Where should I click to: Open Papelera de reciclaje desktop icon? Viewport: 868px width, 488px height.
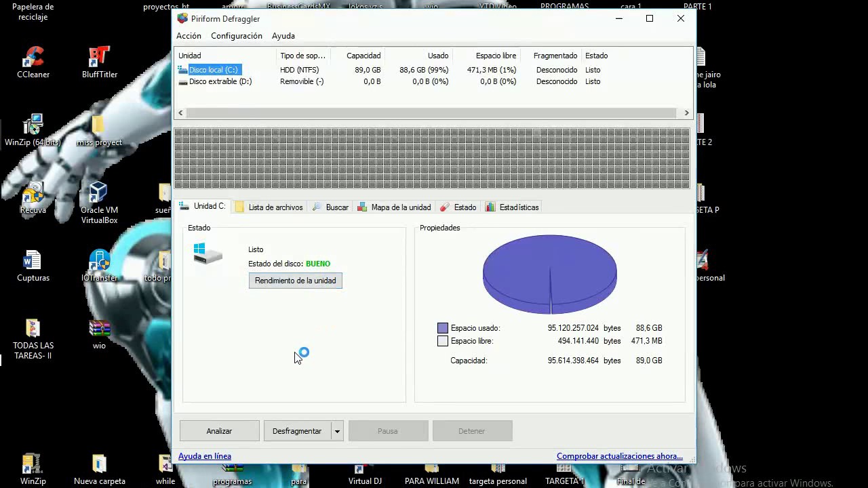pyautogui.click(x=33, y=12)
